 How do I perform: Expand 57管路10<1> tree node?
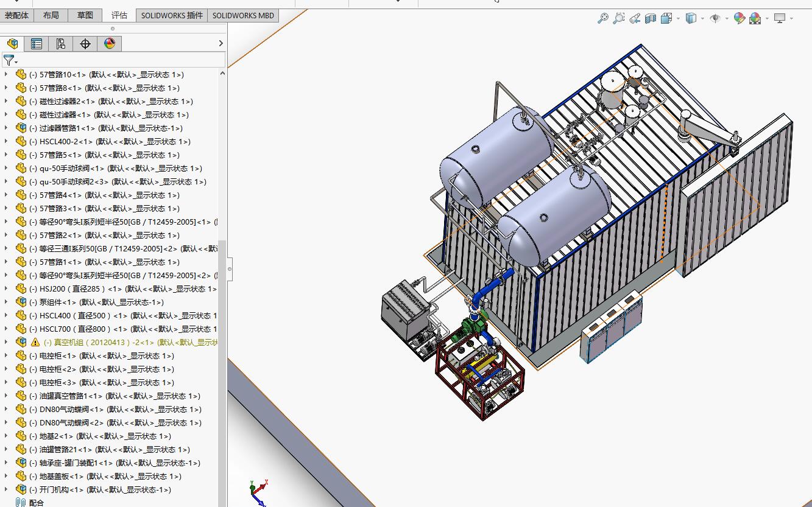(6, 74)
